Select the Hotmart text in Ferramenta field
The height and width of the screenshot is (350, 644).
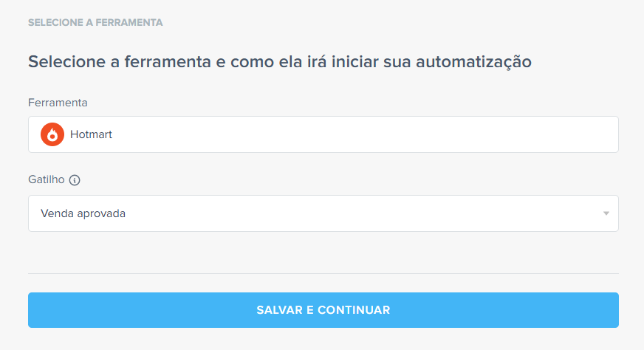91,134
